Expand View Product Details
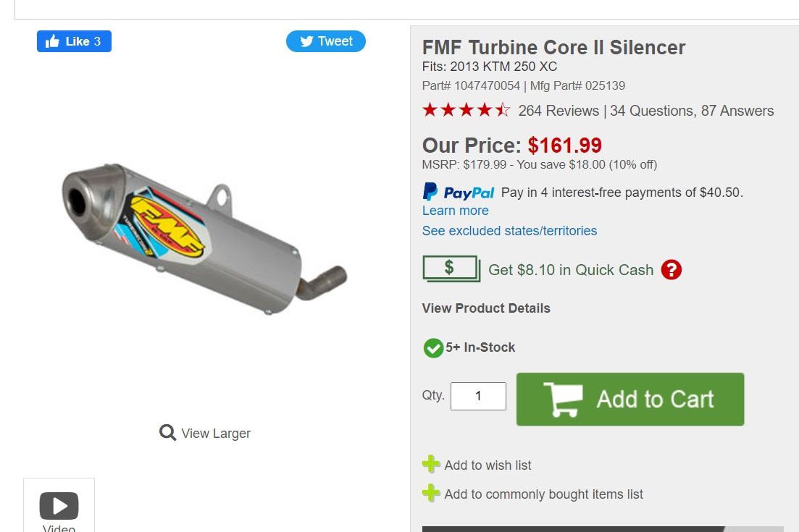The height and width of the screenshot is (532, 799). pos(486,308)
